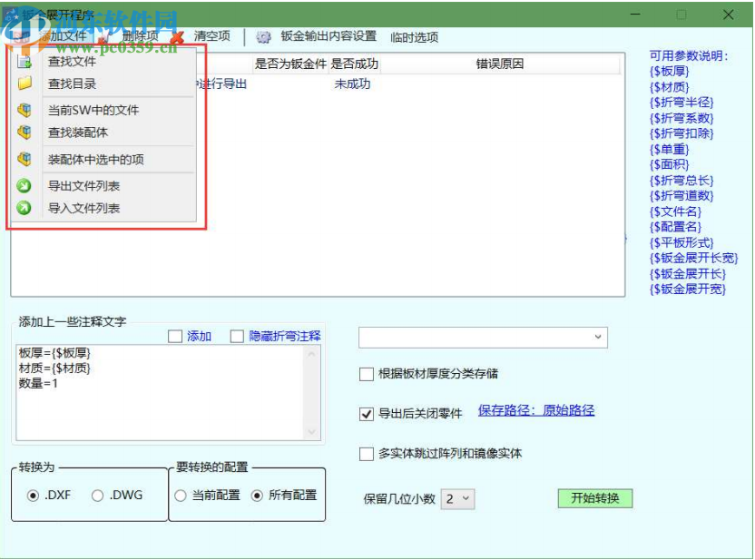Click the {$平板形式} parameter
The height and width of the screenshot is (560, 755).
tap(681, 242)
